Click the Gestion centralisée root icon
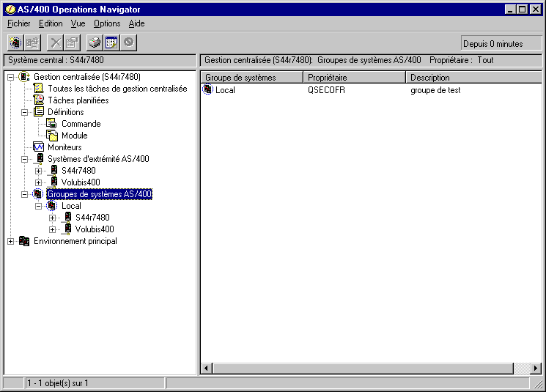The width and height of the screenshot is (546, 392). point(24,77)
